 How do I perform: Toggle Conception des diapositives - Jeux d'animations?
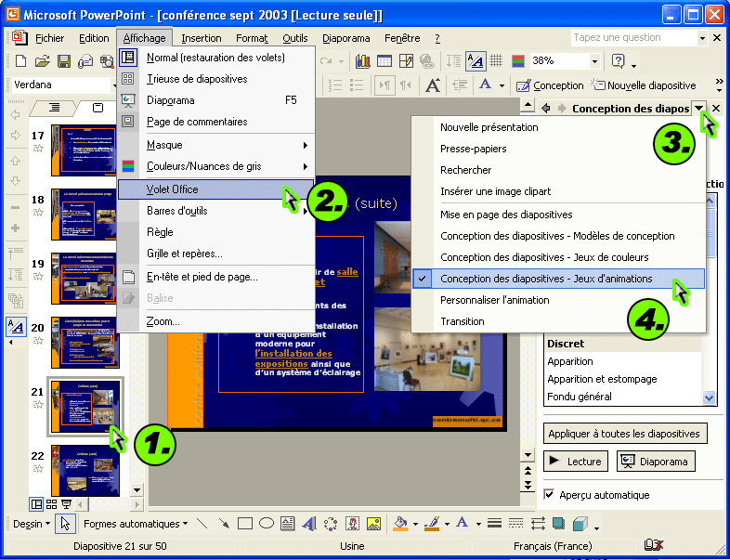coord(559,279)
